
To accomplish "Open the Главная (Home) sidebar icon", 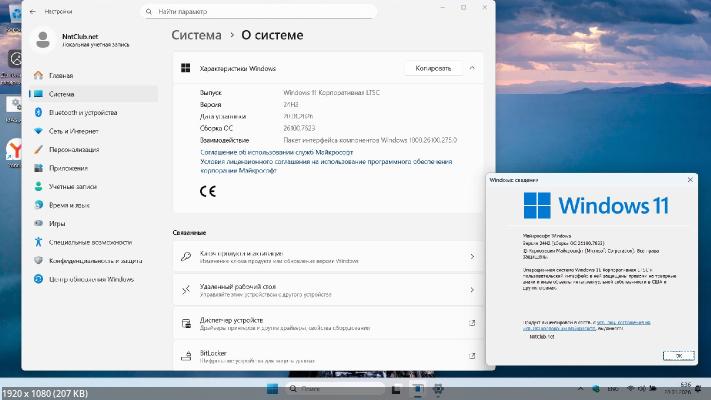I will pos(38,75).
